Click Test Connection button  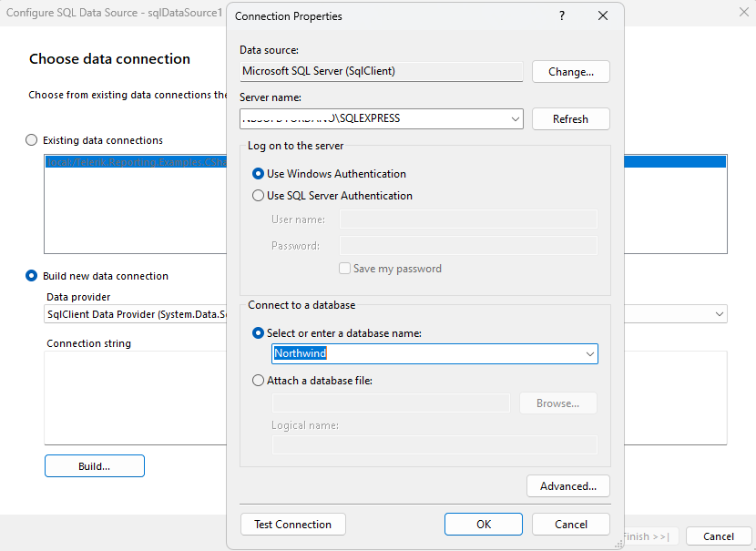pos(293,525)
